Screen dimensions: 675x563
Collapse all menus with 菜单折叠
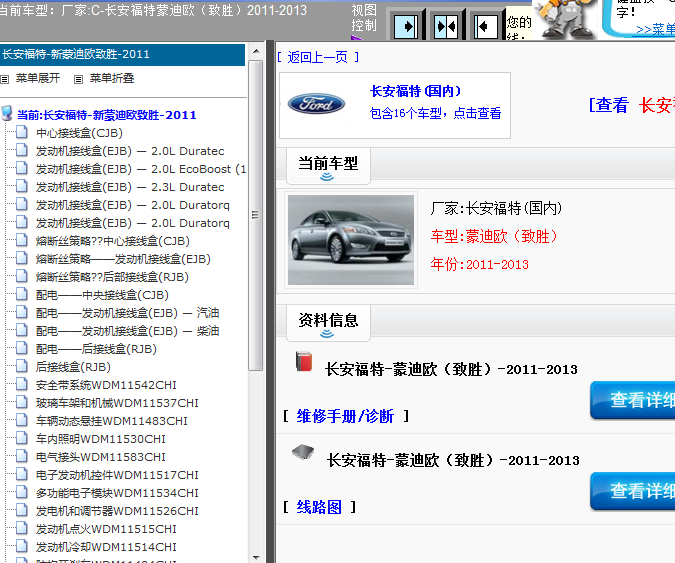click(x=111, y=78)
